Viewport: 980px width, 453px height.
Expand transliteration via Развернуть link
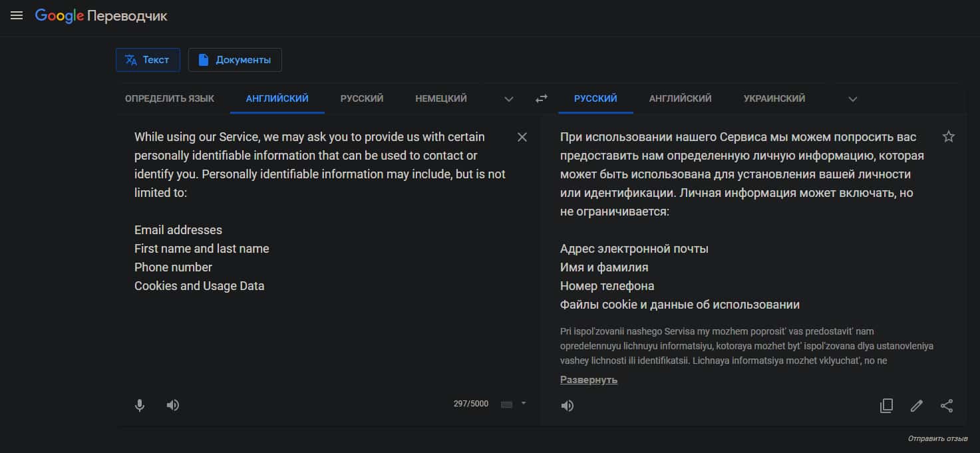(589, 380)
